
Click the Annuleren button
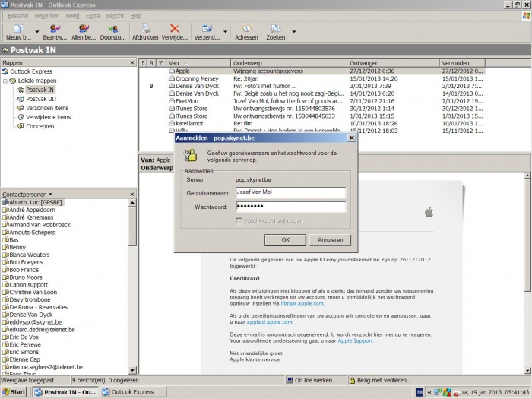point(329,239)
